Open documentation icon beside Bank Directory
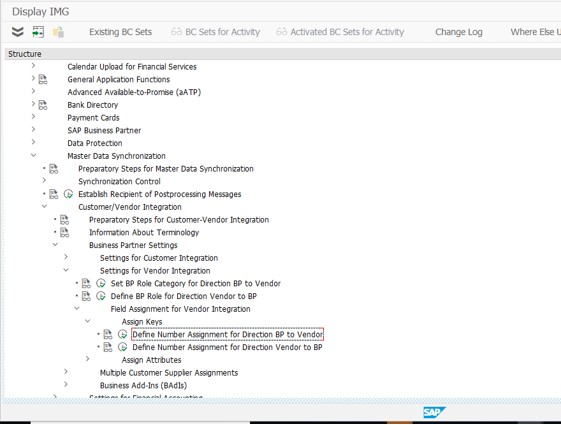This screenshot has height=425, width=561. click(43, 105)
